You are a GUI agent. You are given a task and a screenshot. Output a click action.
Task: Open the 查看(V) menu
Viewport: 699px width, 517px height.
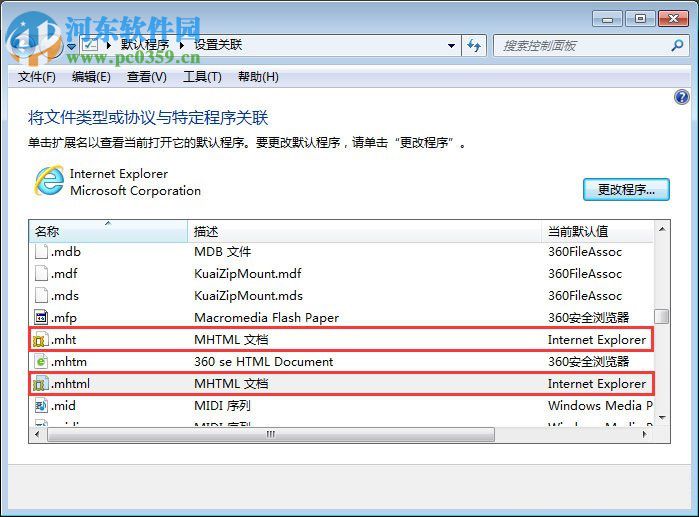[x=147, y=77]
